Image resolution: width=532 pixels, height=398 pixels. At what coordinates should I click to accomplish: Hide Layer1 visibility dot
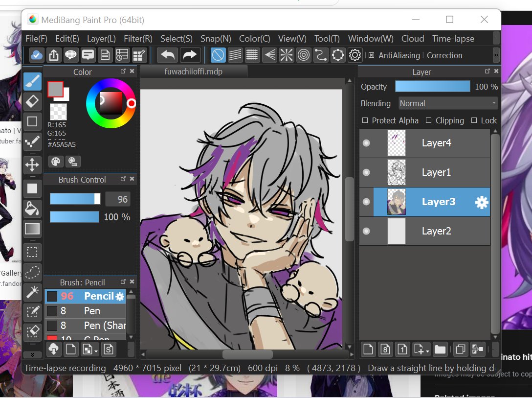coord(366,172)
